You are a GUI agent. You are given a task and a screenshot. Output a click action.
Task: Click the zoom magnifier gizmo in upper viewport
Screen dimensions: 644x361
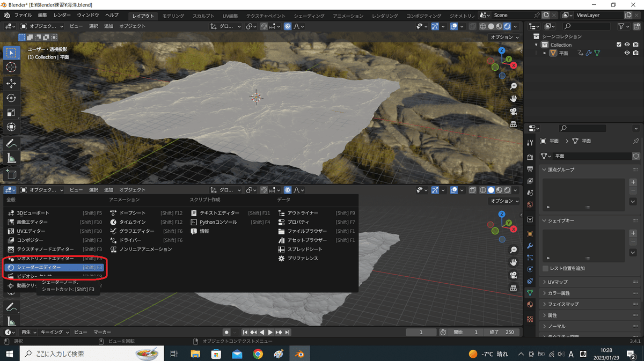514,86
